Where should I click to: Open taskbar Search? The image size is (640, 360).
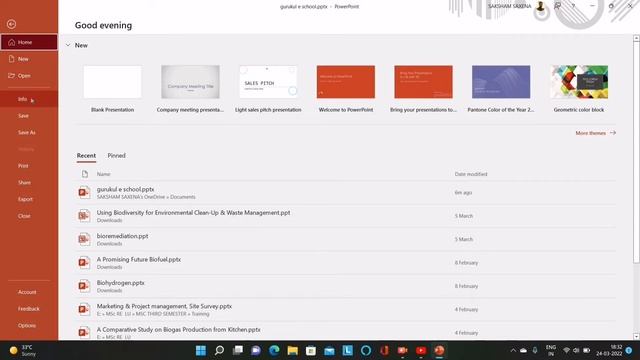219,350
